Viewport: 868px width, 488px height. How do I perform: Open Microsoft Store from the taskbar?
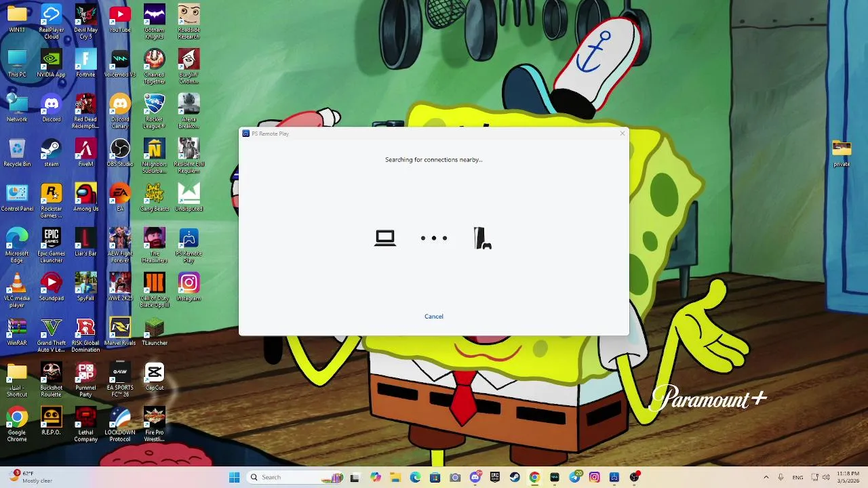[435, 477]
